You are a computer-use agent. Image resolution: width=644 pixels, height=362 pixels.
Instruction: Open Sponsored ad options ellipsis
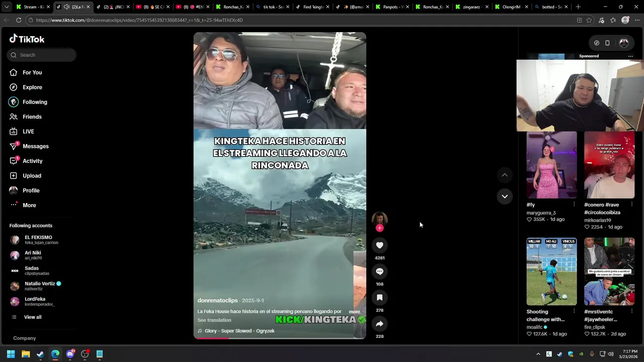(630, 56)
